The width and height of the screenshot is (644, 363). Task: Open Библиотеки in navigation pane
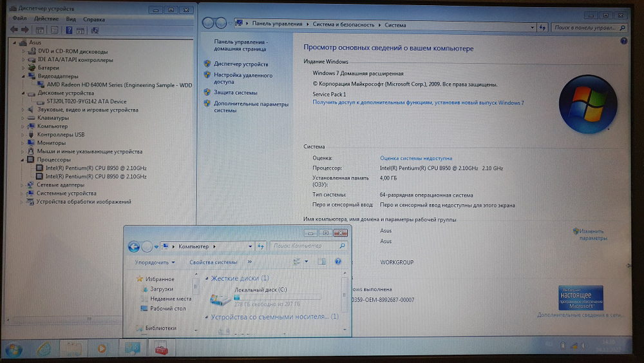[160, 328]
